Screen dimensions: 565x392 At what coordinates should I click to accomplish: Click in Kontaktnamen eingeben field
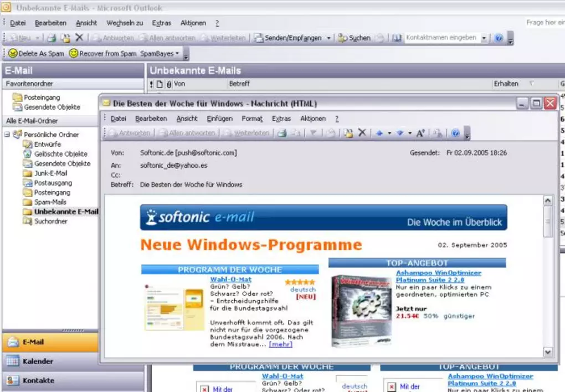pyautogui.click(x=441, y=38)
